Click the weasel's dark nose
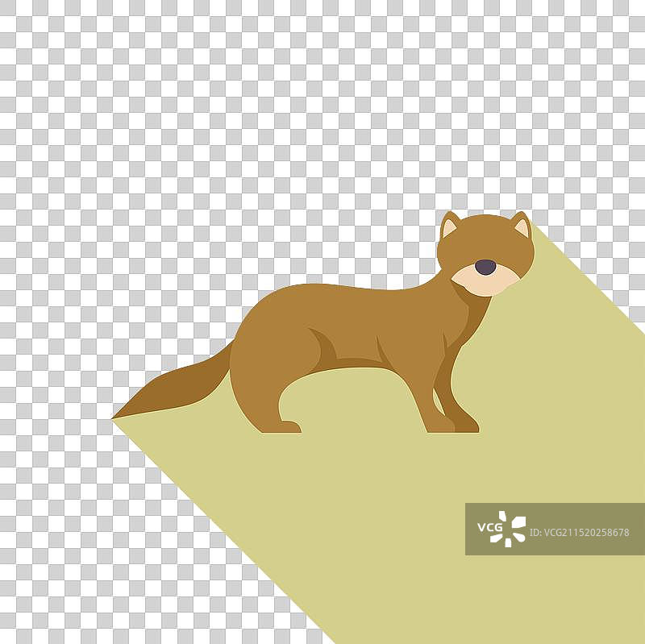 [x=485, y=267]
